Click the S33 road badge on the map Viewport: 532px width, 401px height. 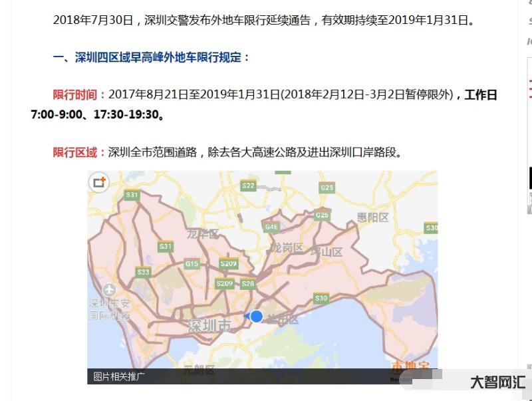pos(143,272)
